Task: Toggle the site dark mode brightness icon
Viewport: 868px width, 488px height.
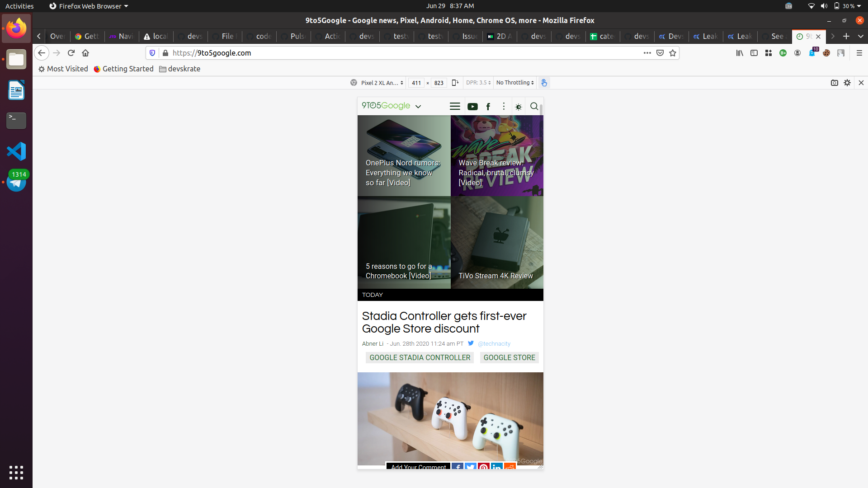Action: click(x=519, y=107)
